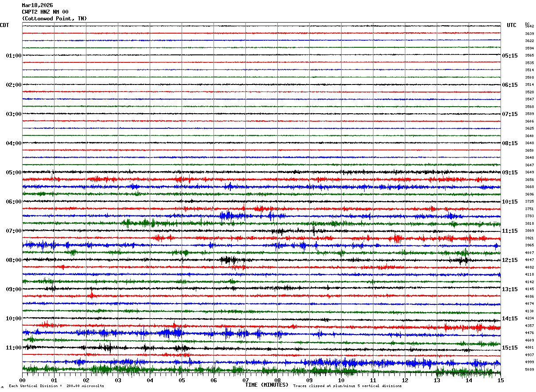Click the '01' minute tick label
The height and width of the screenshot is (392, 536).
point(54,380)
